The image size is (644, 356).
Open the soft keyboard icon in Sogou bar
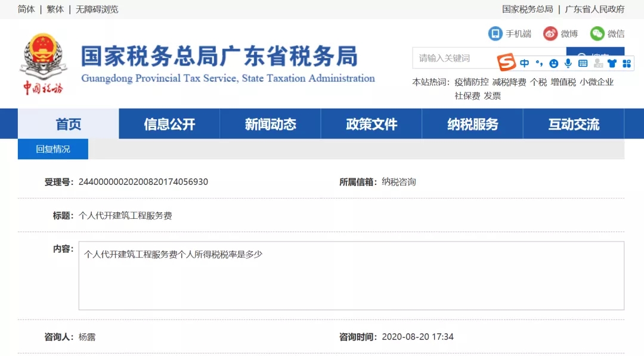(x=583, y=63)
